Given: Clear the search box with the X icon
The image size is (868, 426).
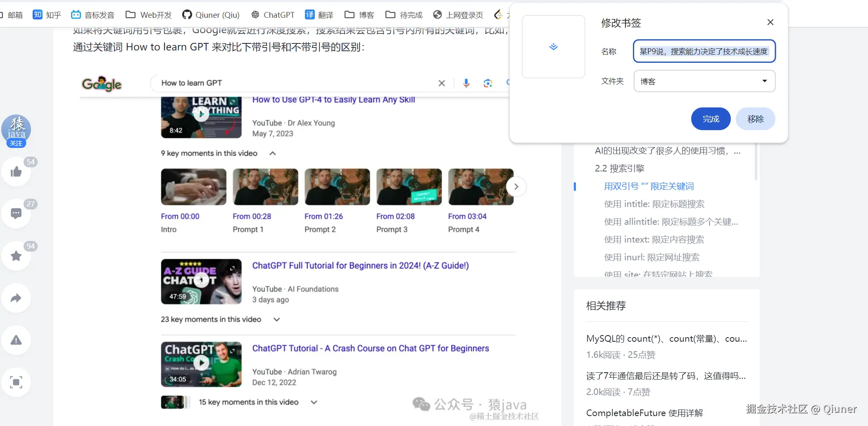Looking at the screenshot, I should tap(441, 83).
